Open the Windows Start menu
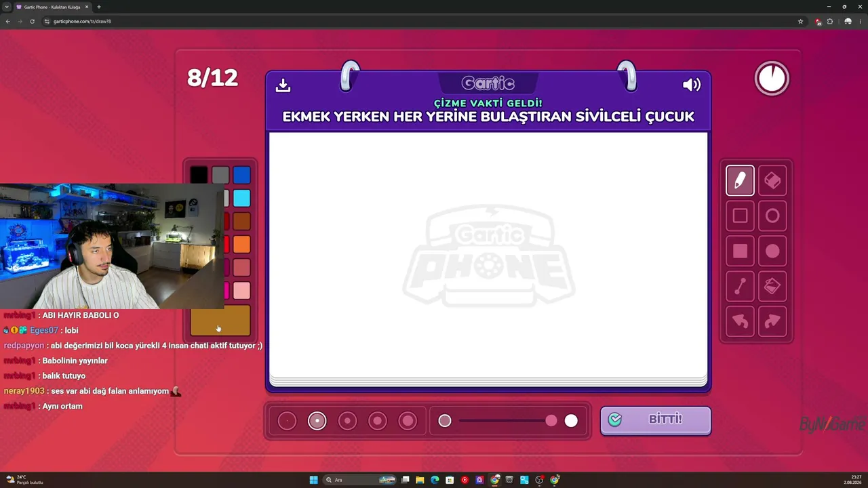This screenshot has width=868, height=488. 313,480
